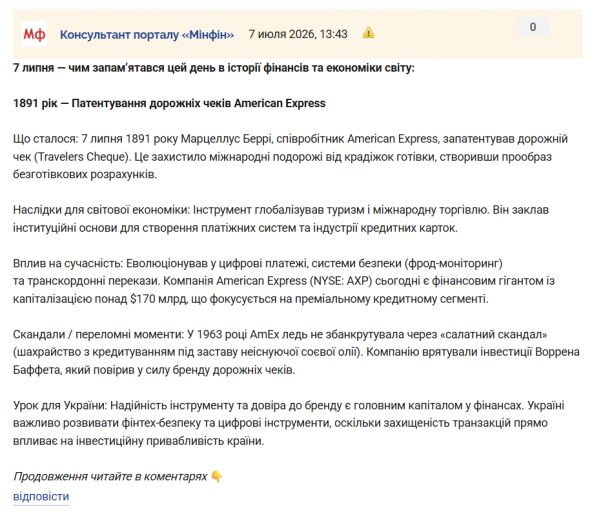Click the text '(Travelers Cheque)'
592x512 pixels.
pyautogui.click(x=82, y=157)
